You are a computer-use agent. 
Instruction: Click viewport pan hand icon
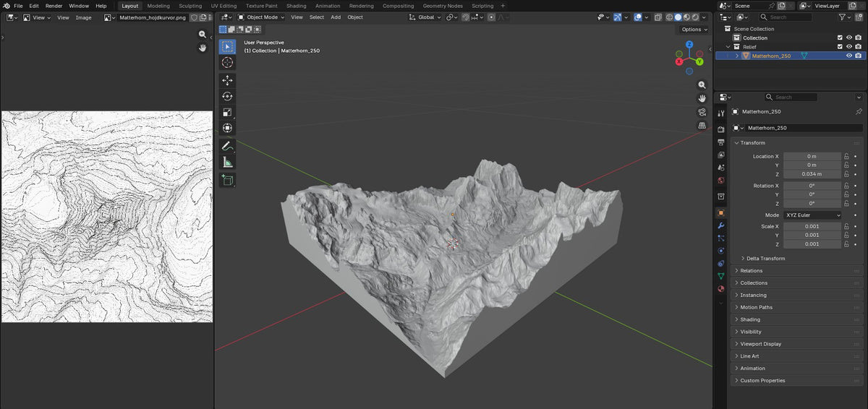[x=702, y=98]
